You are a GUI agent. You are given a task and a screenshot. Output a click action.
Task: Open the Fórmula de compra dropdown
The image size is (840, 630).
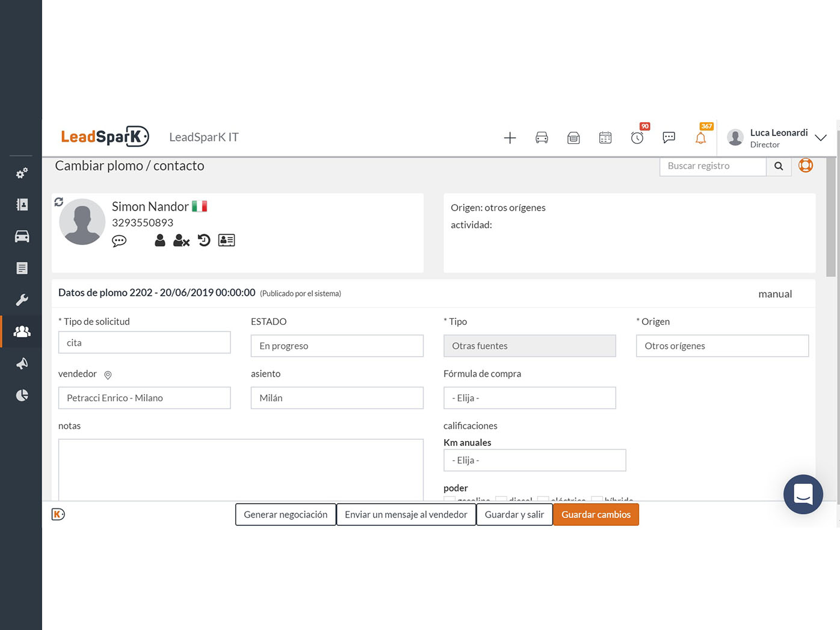530,398
